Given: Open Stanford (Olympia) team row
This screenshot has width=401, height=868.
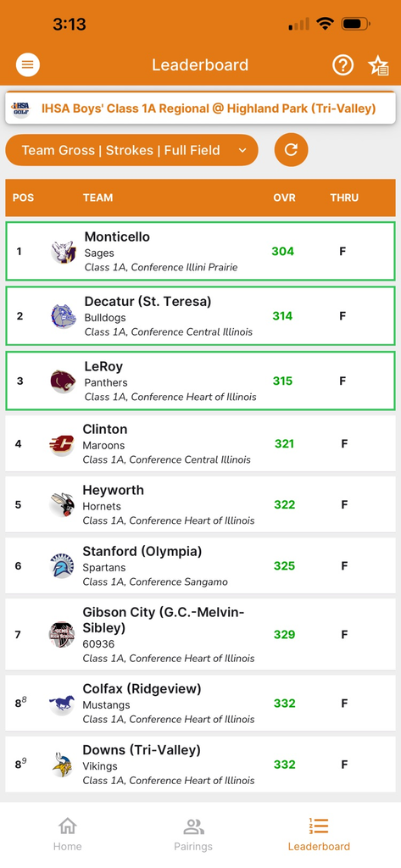Looking at the screenshot, I should [200, 565].
